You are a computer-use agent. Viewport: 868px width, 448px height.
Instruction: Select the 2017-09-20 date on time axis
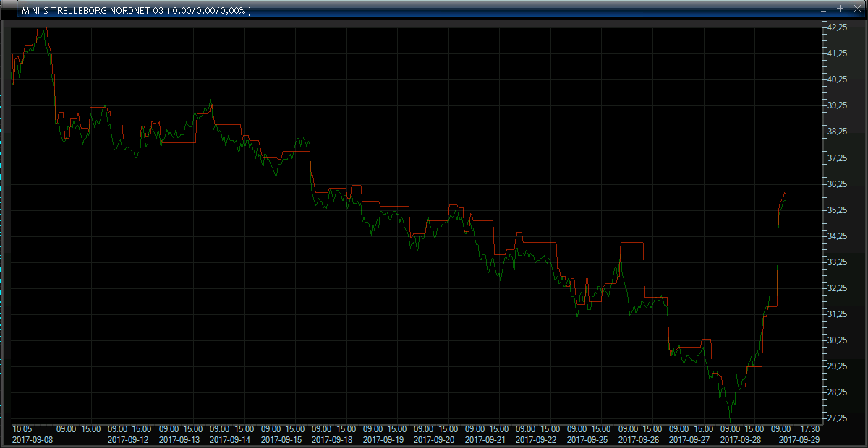[435, 439]
